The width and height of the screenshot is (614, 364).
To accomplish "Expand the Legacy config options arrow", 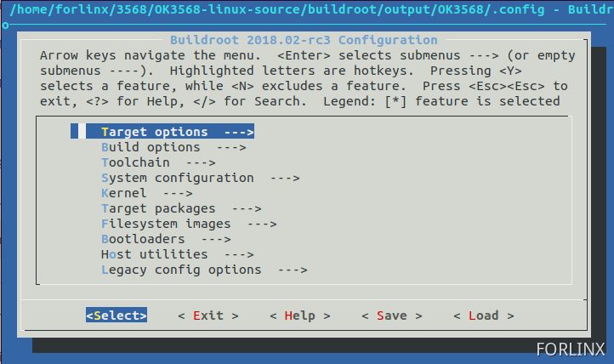I will pos(292,270).
